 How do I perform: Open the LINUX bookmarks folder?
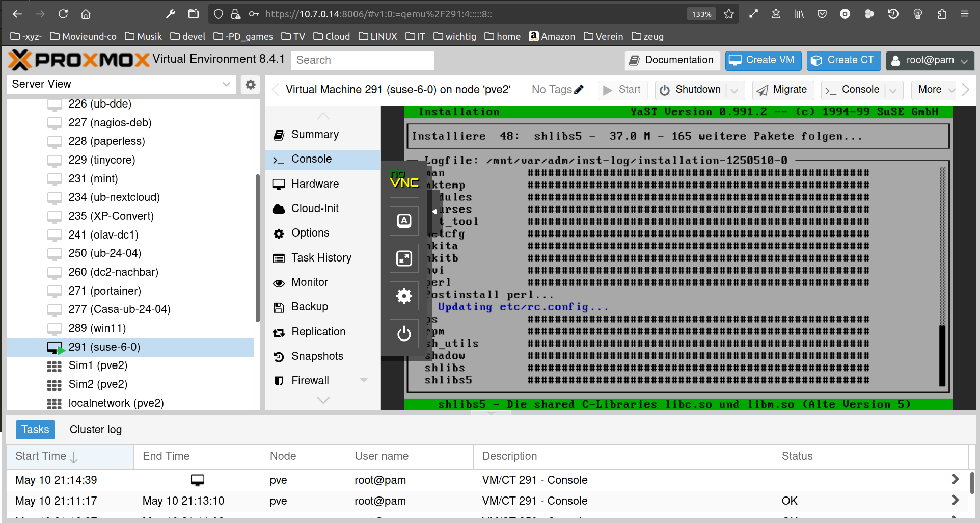click(x=378, y=36)
